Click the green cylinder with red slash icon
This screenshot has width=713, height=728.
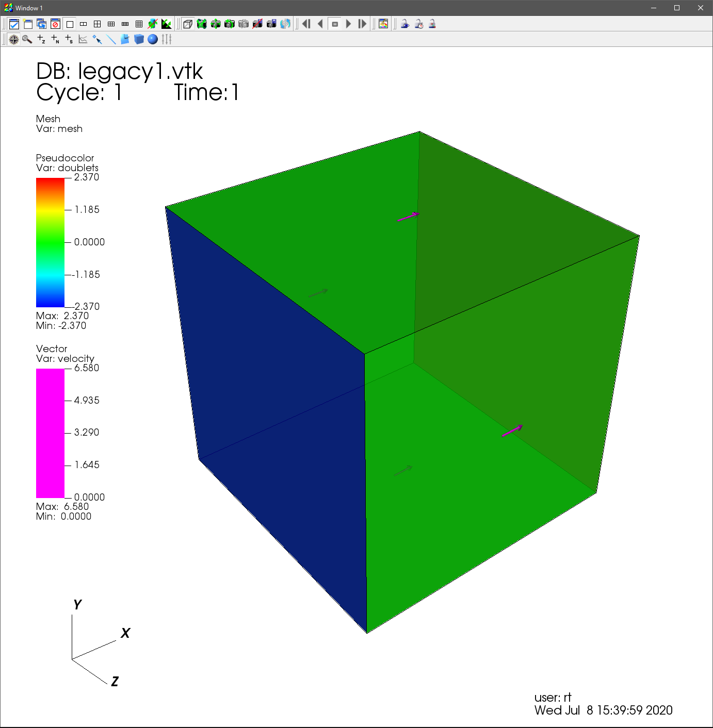153,24
